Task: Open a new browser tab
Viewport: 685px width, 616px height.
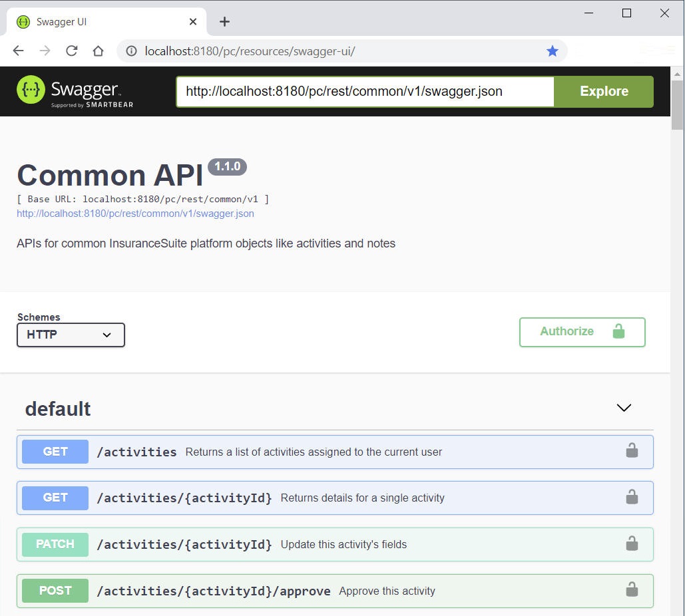Action: (x=224, y=21)
